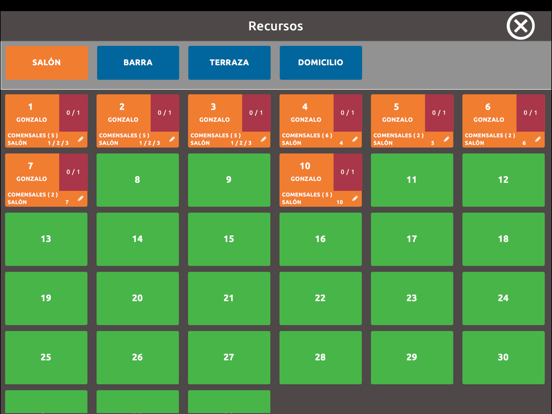This screenshot has height=414, width=552.
Task: Switch to the TERRAZA tab
Action: click(229, 63)
